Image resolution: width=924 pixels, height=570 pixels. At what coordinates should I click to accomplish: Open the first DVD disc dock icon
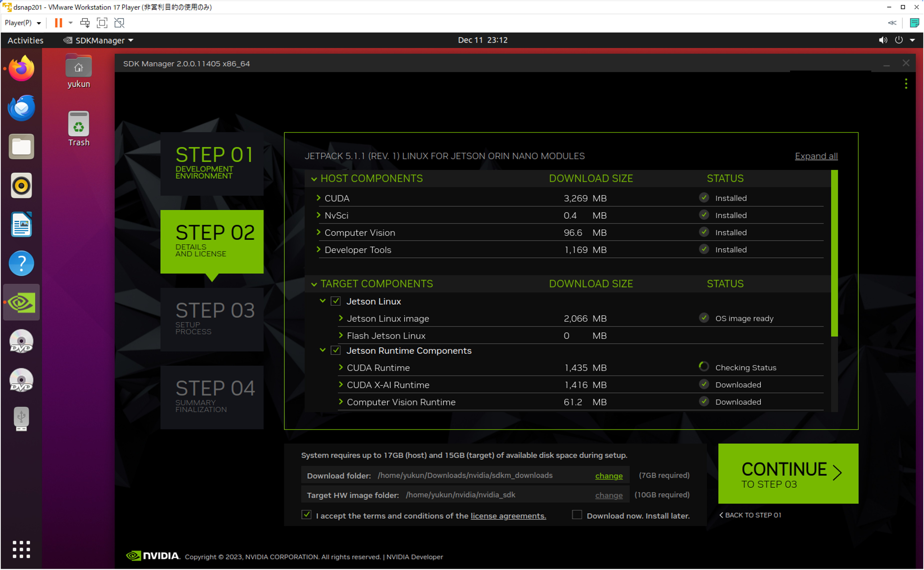(21, 341)
